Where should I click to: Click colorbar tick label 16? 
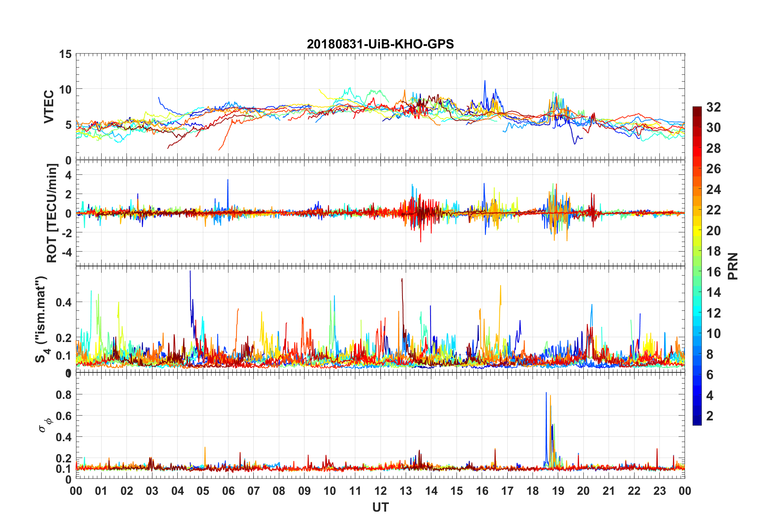[x=713, y=272]
